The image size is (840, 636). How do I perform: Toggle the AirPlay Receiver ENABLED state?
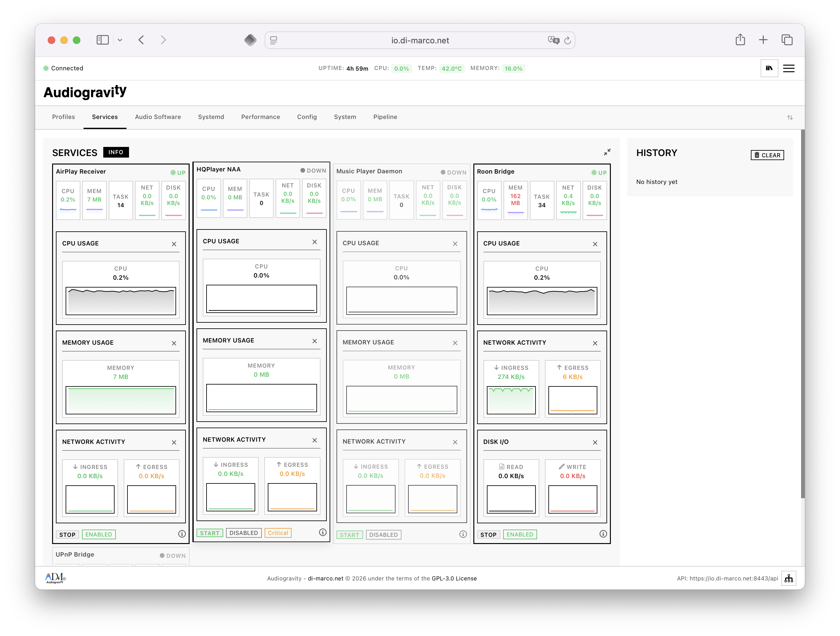pyautogui.click(x=99, y=534)
